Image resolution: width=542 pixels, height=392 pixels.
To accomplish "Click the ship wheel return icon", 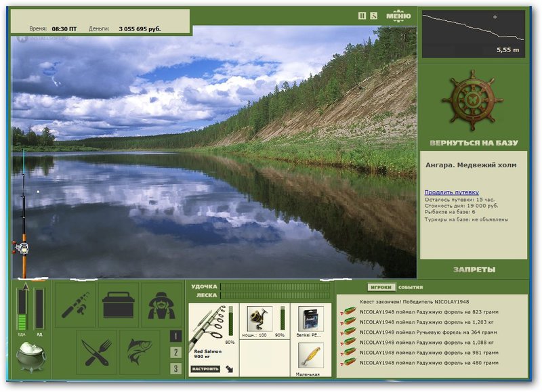I will click(472, 100).
